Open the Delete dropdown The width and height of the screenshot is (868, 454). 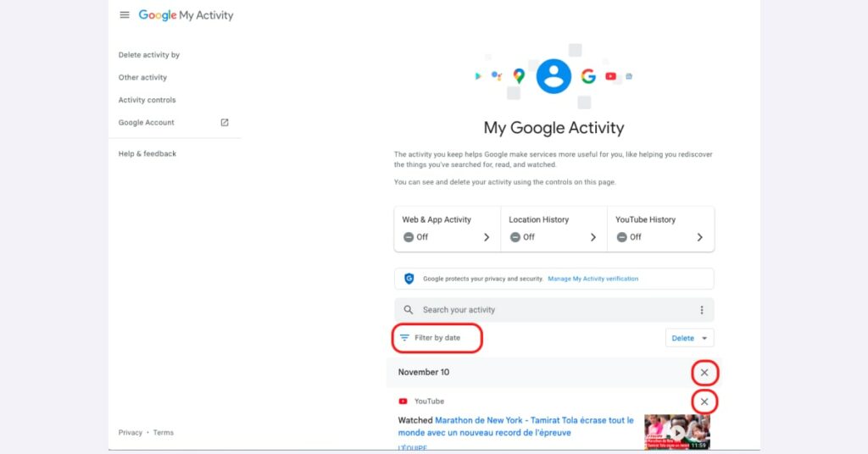point(689,338)
